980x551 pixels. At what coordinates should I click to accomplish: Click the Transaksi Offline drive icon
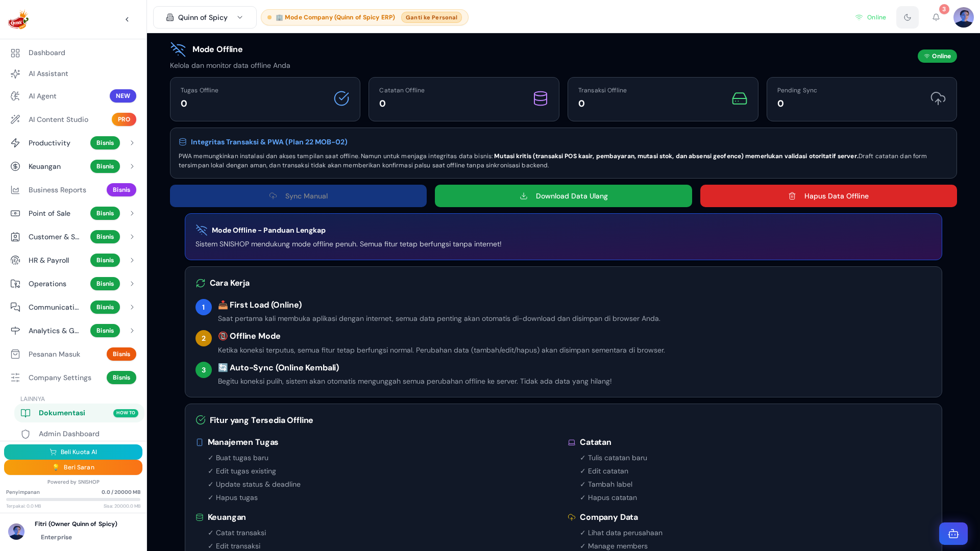point(740,98)
